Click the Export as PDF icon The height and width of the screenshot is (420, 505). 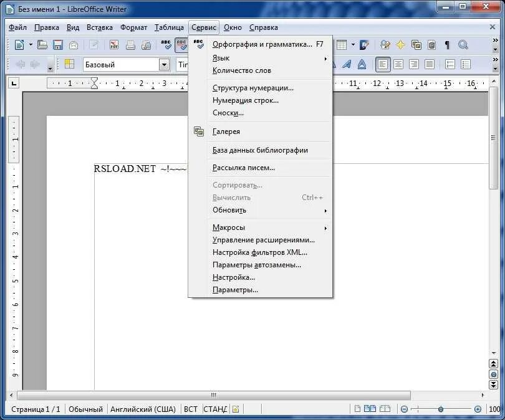point(114,45)
